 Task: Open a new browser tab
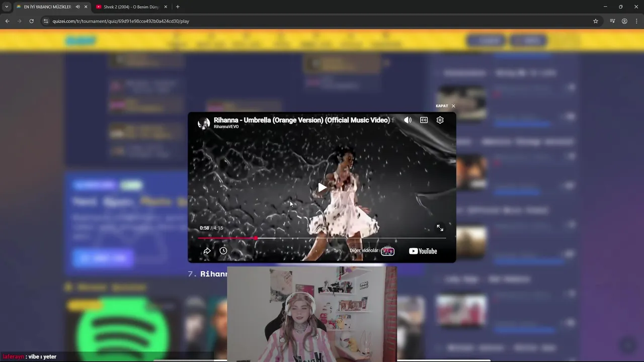pyautogui.click(x=178, y=7)
